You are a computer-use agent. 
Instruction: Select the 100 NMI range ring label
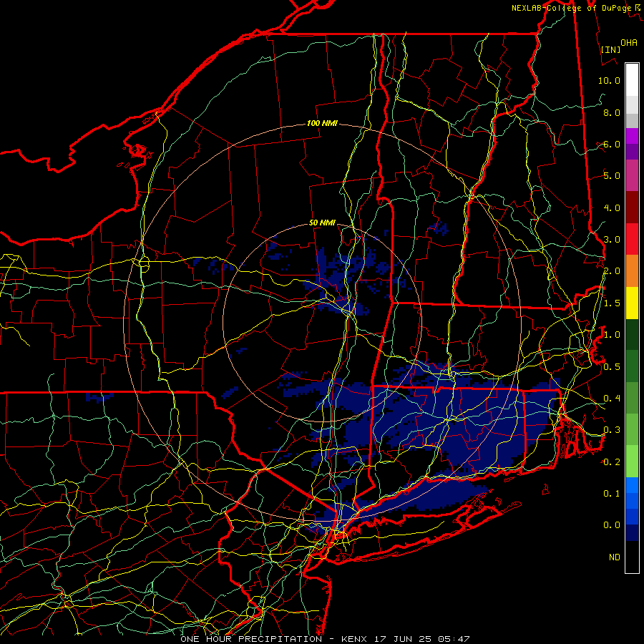click(x=321, y=123)
